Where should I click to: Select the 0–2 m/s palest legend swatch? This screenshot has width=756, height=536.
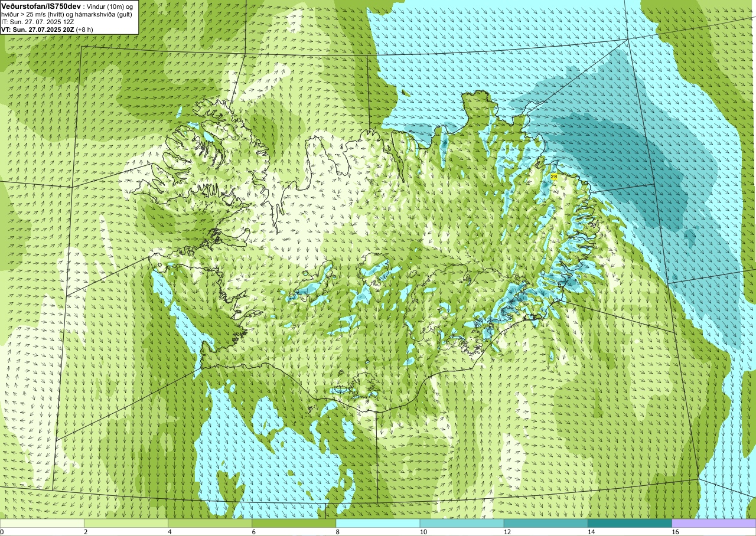tap(42, 523)
